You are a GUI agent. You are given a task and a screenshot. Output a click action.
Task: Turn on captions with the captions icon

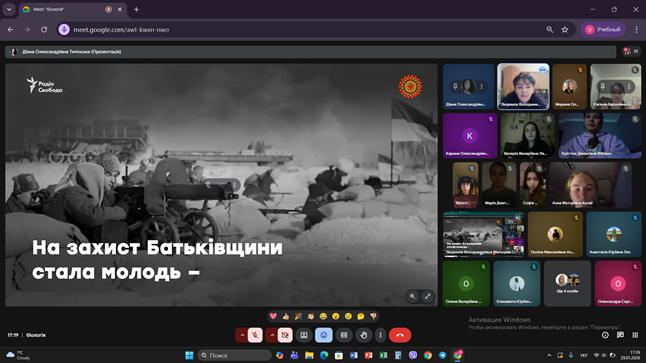[x=344, y=335]
